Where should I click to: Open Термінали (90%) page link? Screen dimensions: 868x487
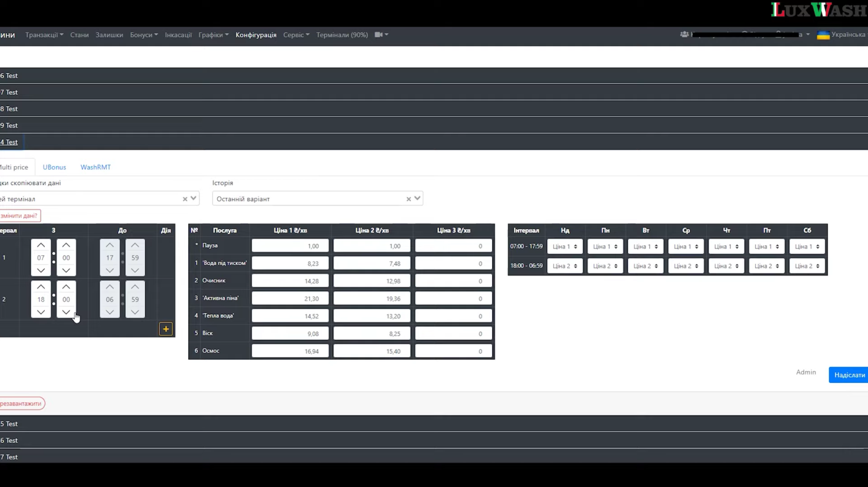[x=342, y=35]
